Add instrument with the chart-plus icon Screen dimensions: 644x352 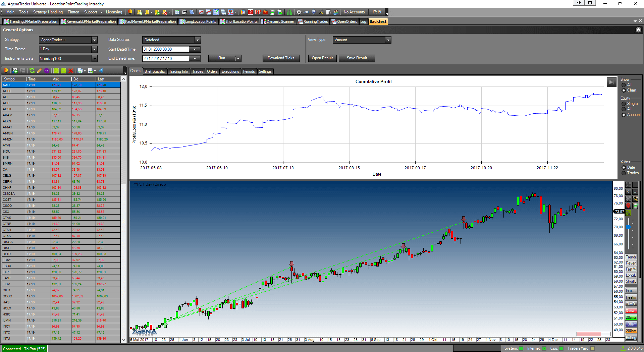[x=15, y=71]
